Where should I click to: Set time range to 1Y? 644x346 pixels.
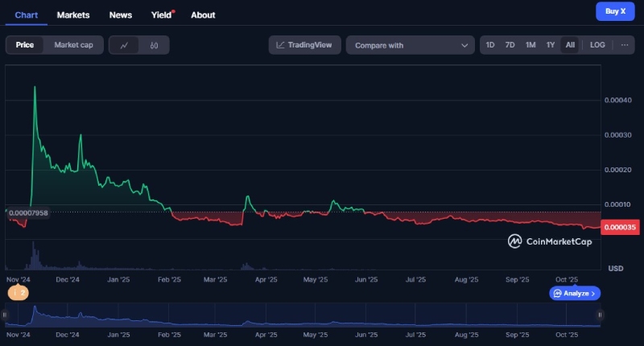click(x=551, y=45)
